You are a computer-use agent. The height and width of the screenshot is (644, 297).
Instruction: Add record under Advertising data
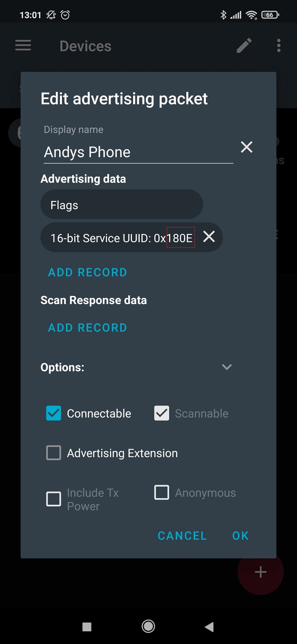tap(88, 272)
